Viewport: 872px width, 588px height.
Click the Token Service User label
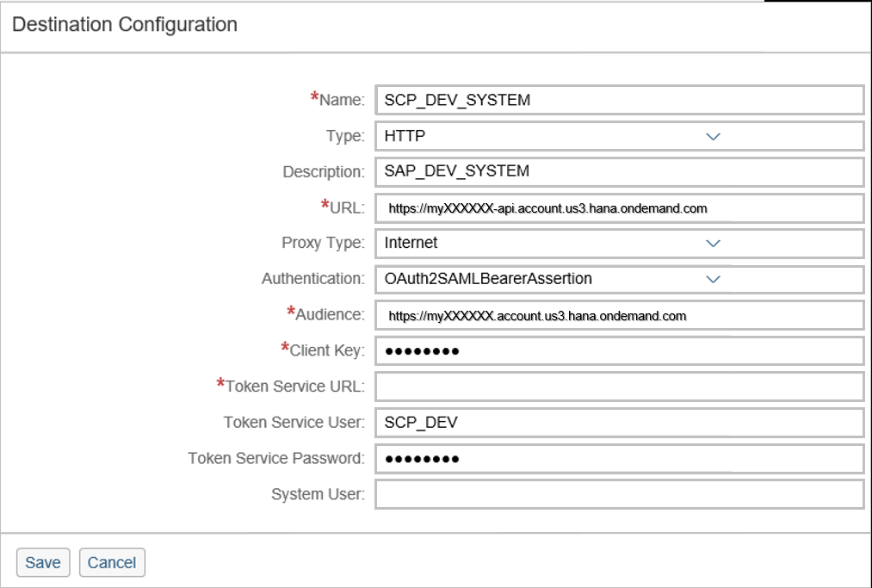click(x=294, y=422)
